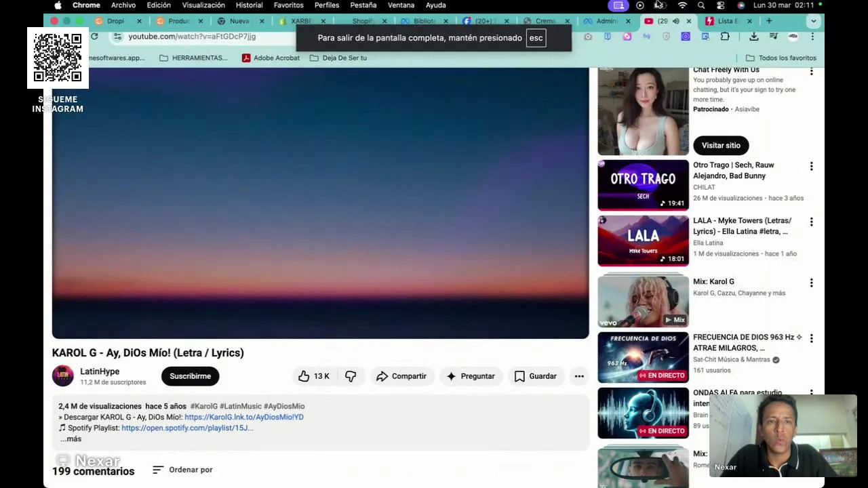This screenshot has width=868, height=488.
Task: Open the Archivo menu
Action: click(123, 5)
